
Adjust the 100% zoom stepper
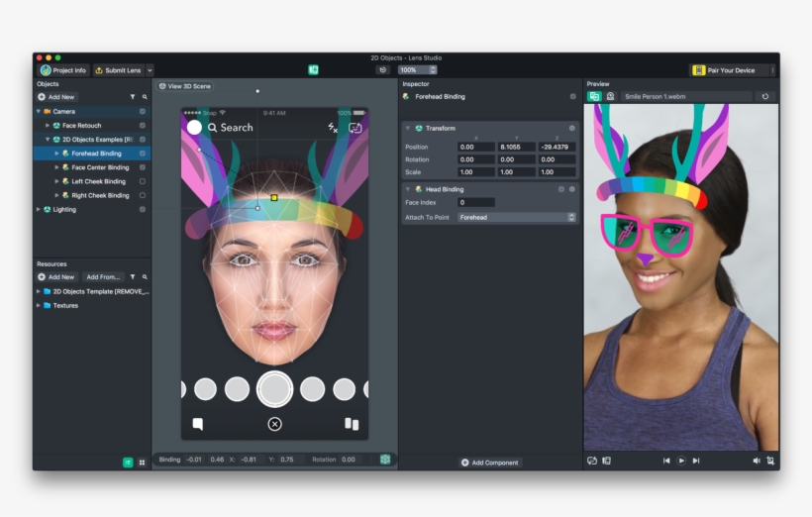pyautogui.click(x=433, y=70)
